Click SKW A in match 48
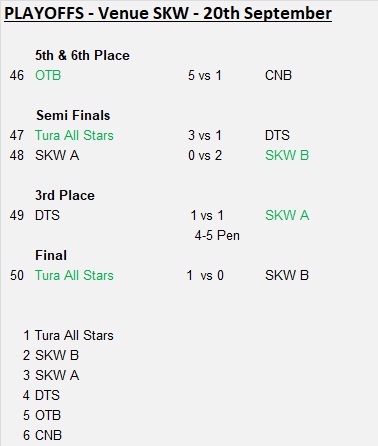Image resolution: width=378 pixels, height=446 pixels. [57, 155]
